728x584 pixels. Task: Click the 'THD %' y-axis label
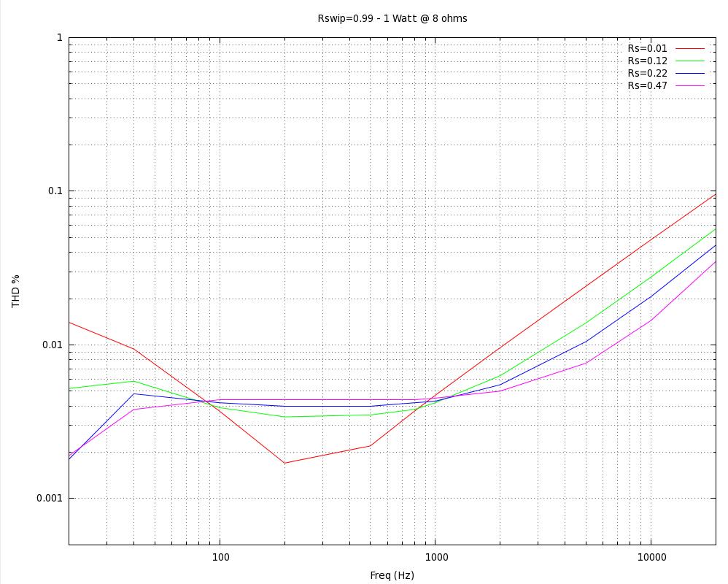click(x=16, y=291)
